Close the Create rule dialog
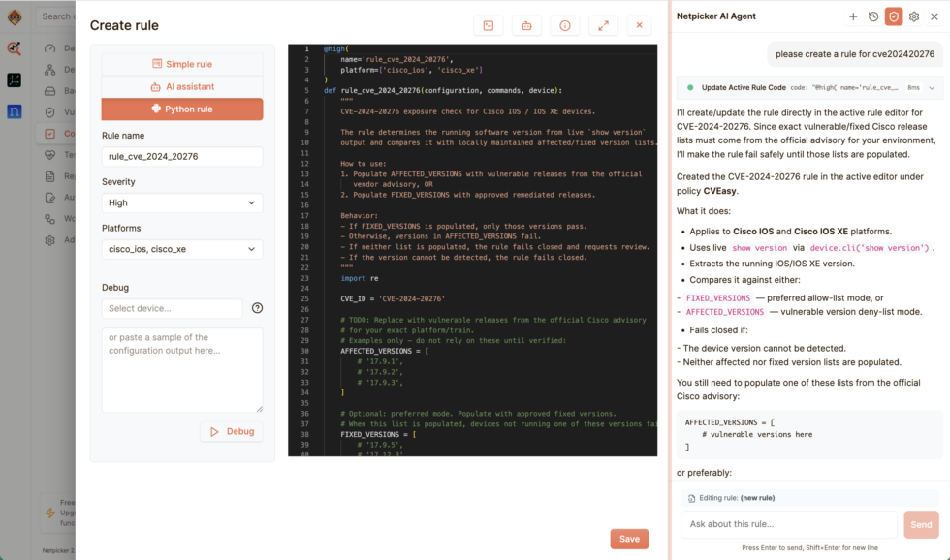950x560 pixels. tap(639, 25)
